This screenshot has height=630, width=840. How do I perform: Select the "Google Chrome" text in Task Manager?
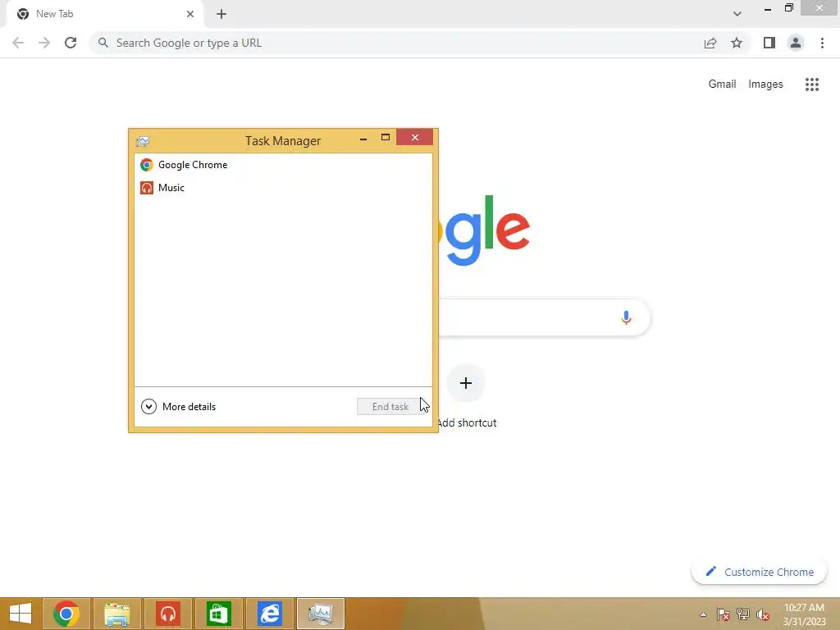(x=193, y=165)
